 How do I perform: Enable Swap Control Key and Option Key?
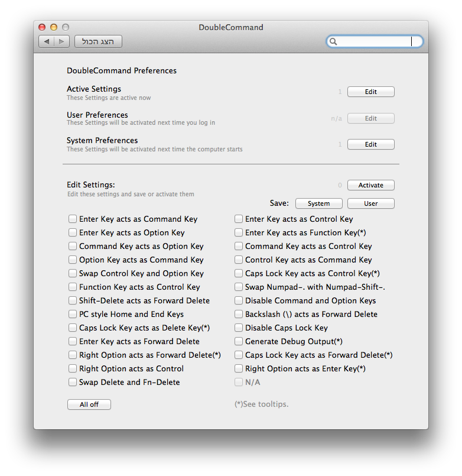73,273
